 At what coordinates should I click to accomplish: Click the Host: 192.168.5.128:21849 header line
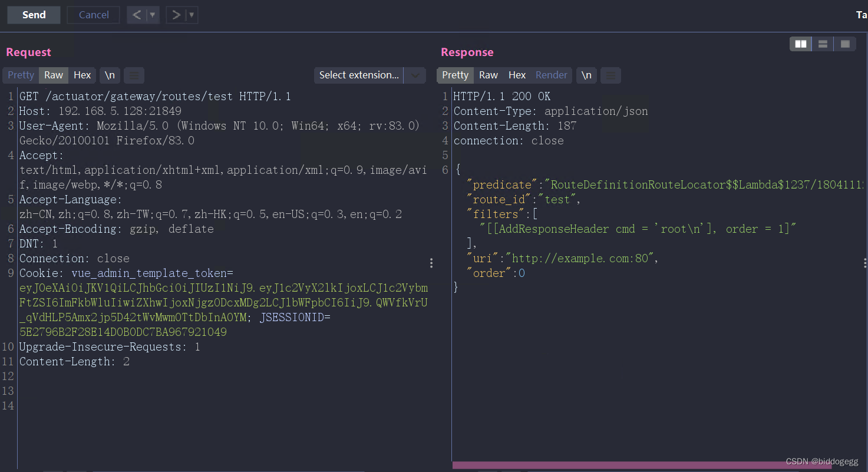pyautogui.click(x=100, y=111)
